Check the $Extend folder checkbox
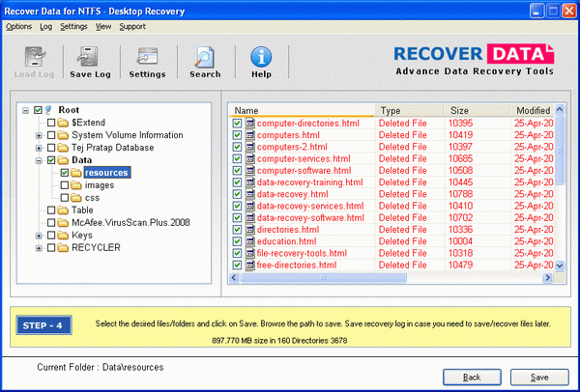 (51, 123)
